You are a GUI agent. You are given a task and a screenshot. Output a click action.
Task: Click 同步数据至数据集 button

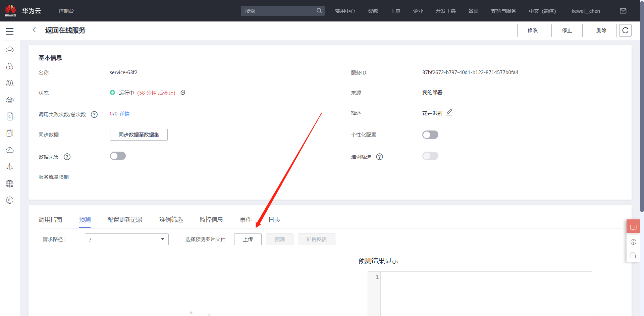(139, 135)
